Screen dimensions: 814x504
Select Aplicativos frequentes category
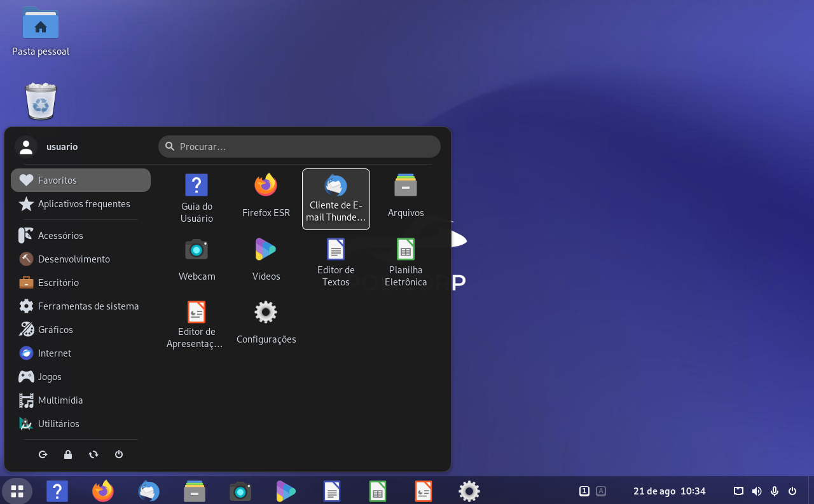[81, 204]
